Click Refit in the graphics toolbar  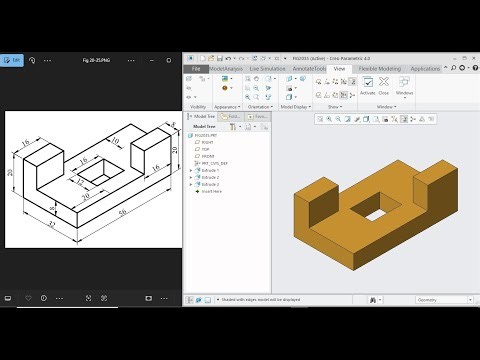click(x=320, y=119)
